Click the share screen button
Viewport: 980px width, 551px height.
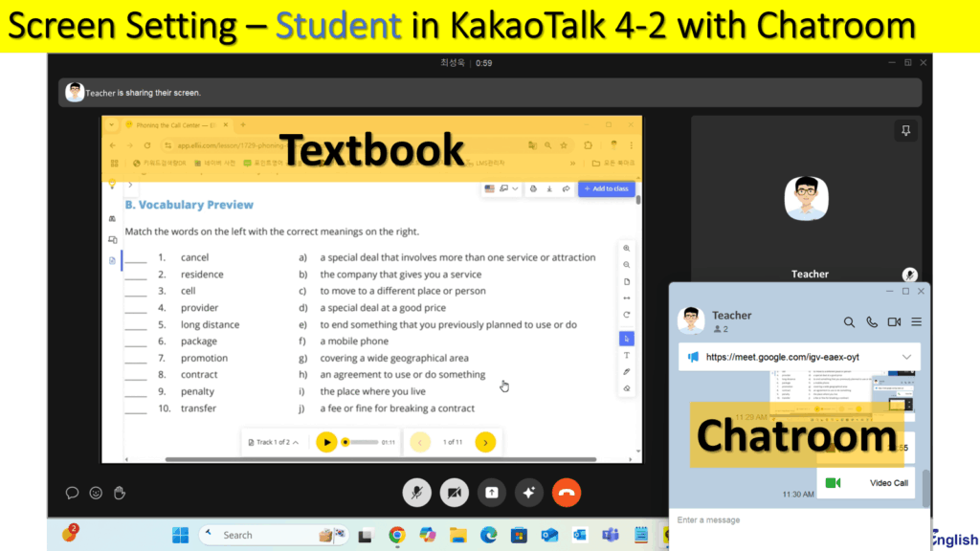[492, 493]
